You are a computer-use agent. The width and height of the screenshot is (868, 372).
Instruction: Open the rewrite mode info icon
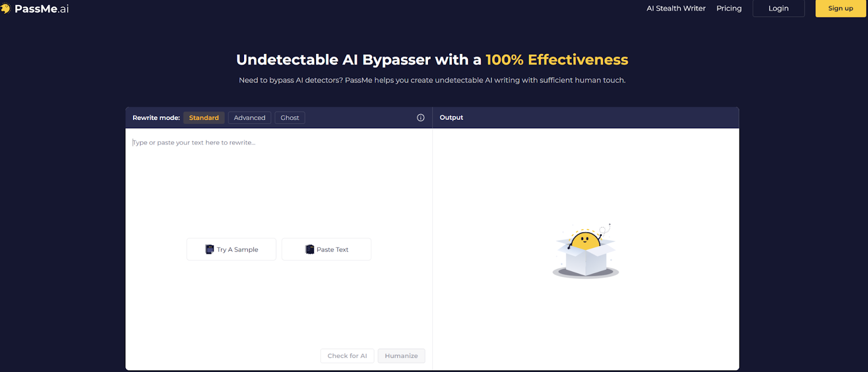coord(420,118)
